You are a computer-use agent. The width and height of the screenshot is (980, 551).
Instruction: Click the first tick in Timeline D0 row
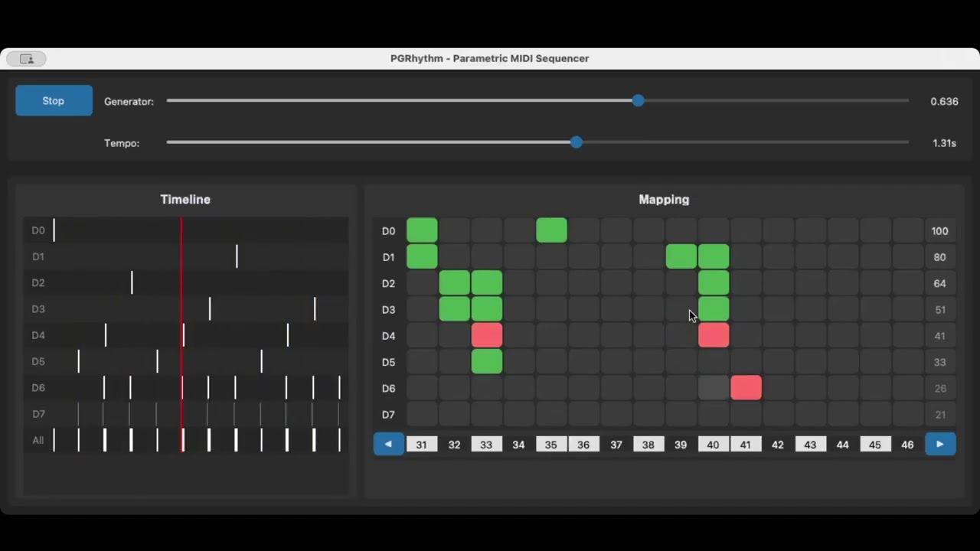click(54, 230)
